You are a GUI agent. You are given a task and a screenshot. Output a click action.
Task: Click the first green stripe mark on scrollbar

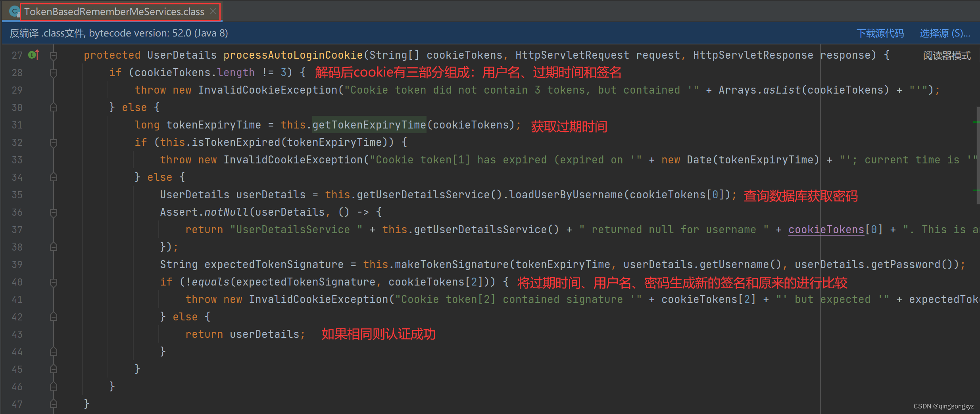(x=976, y=122)
